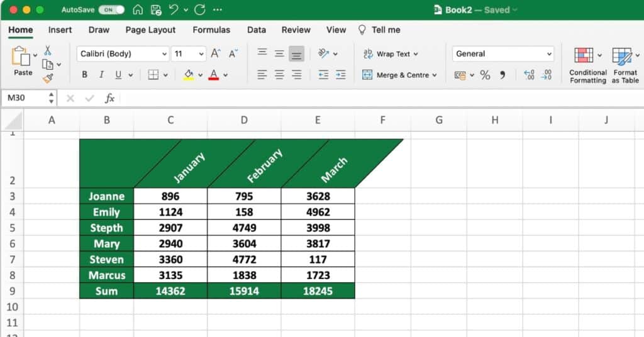Click the Tell me search box

[x=379, y=30]
